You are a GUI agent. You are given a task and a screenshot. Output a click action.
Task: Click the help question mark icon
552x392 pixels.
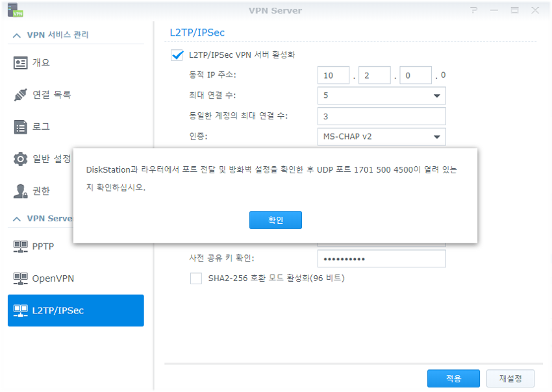pos(473,10)
